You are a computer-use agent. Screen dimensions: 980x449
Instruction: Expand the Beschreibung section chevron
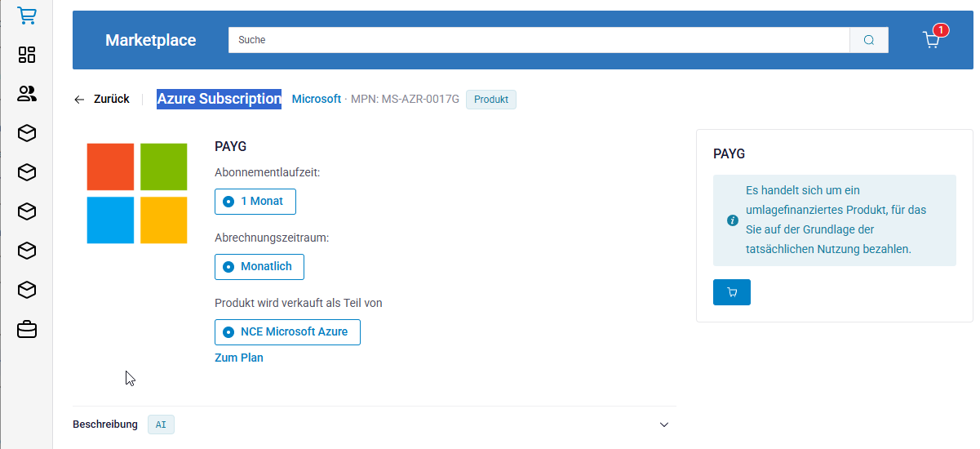click(664, 425)
